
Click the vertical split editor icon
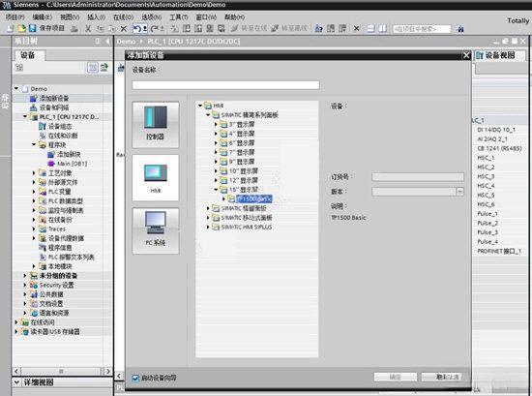(x=383, y=28)
